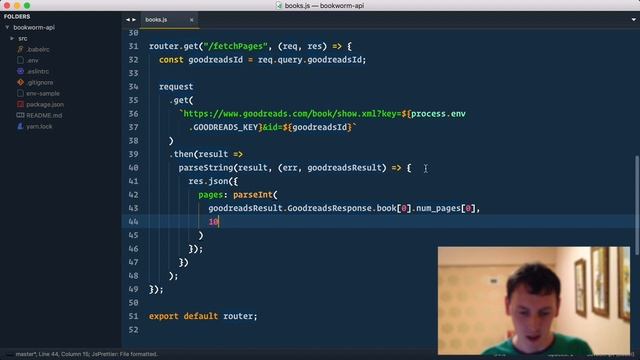Click the .eslintrc file icon
640x360 pixels.
(20, 71)
